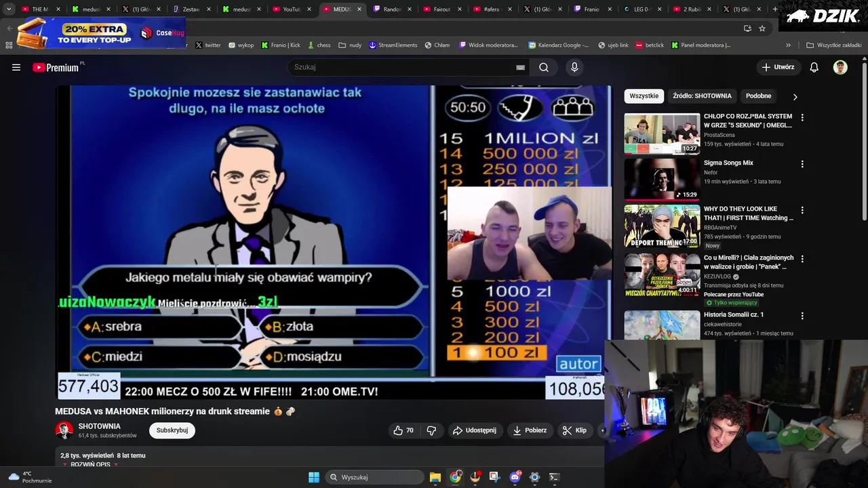Switch to the Fairout browser tab
The width and height of the screenshot is (868, 488).
point(441,9)
